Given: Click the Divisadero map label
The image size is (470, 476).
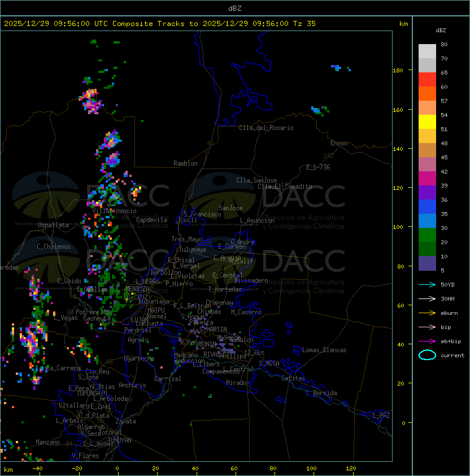Looking at the screenshot, I should tap(251, 280).
